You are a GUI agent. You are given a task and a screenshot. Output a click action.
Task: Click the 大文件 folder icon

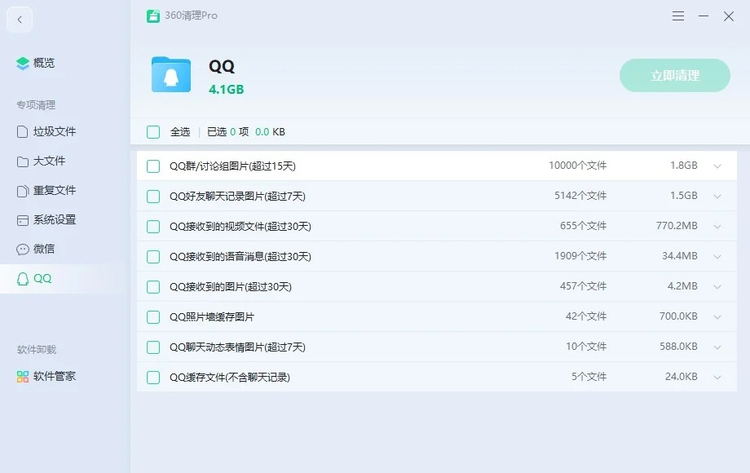click(22, 162)
